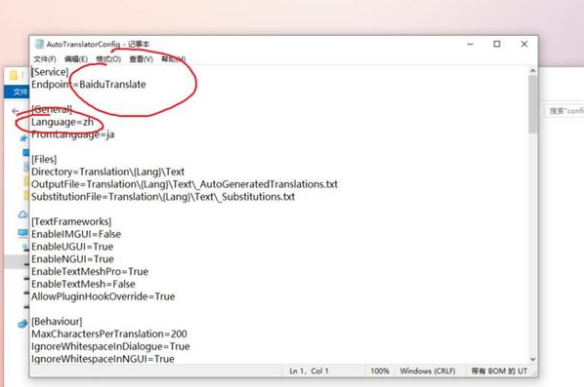Image resolution: width=584 pixels, height=387 pixels.
Task: Click the [Behaviour] section header
Action: 57,321
